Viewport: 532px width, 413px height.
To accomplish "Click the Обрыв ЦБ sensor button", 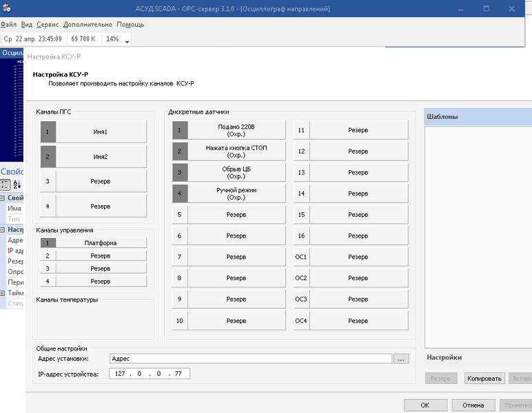I will (237, 172).
